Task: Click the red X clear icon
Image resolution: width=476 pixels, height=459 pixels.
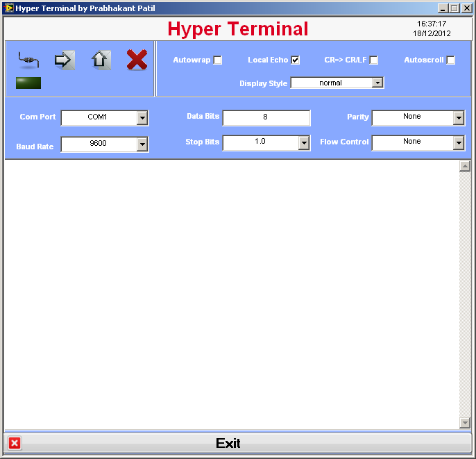Action: click(137, 60)
